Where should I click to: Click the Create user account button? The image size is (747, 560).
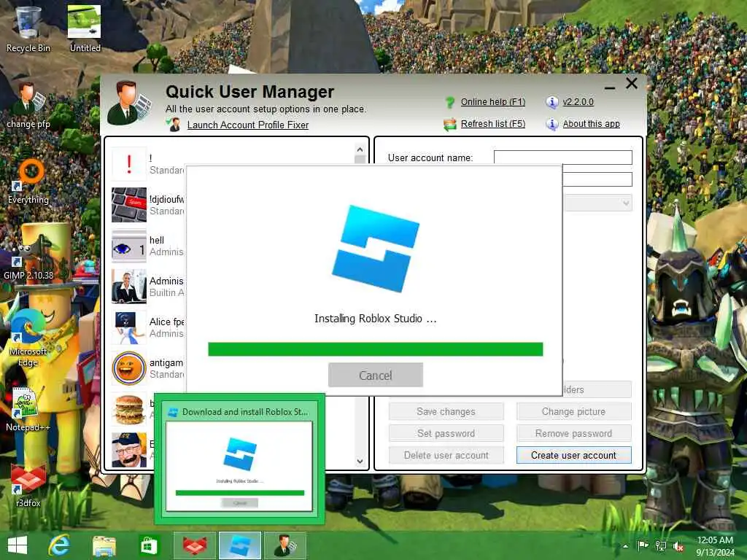[573, 455]
